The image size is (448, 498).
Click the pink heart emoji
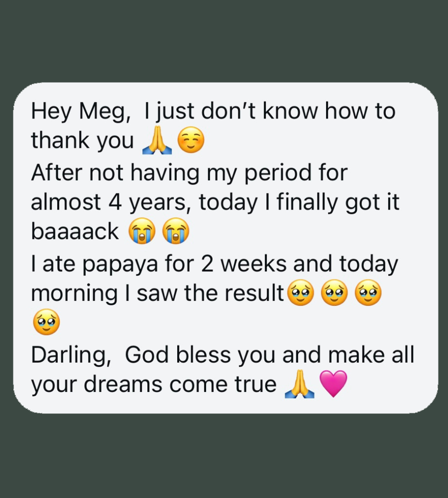click(x=334, y=383)
